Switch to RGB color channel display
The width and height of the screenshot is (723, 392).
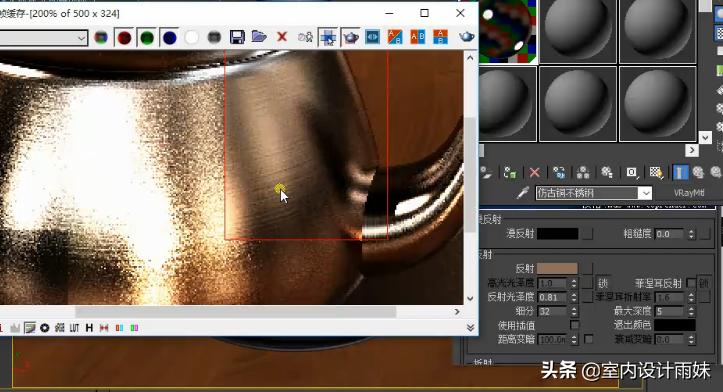101,37
